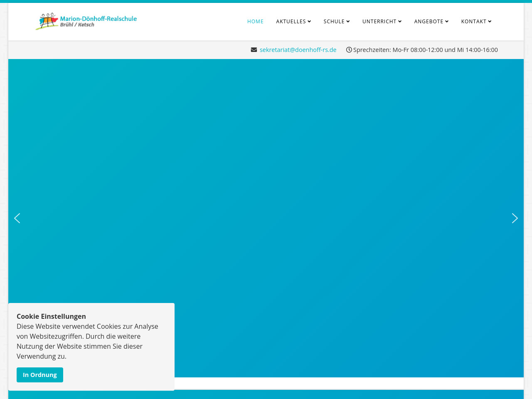The height and width of the screenshot is (399, 532).
Task: Accept cookies with In Ordnung button
Action: click(x=40, y=375)
